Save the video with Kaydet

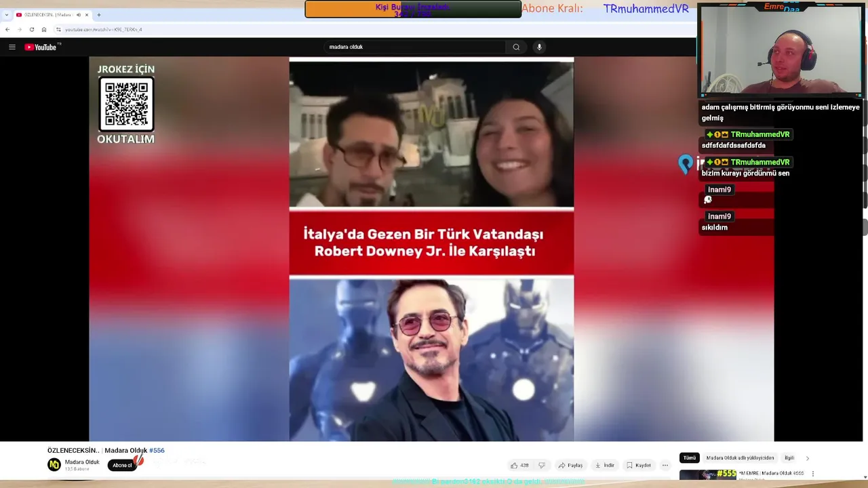click(639, 465)
